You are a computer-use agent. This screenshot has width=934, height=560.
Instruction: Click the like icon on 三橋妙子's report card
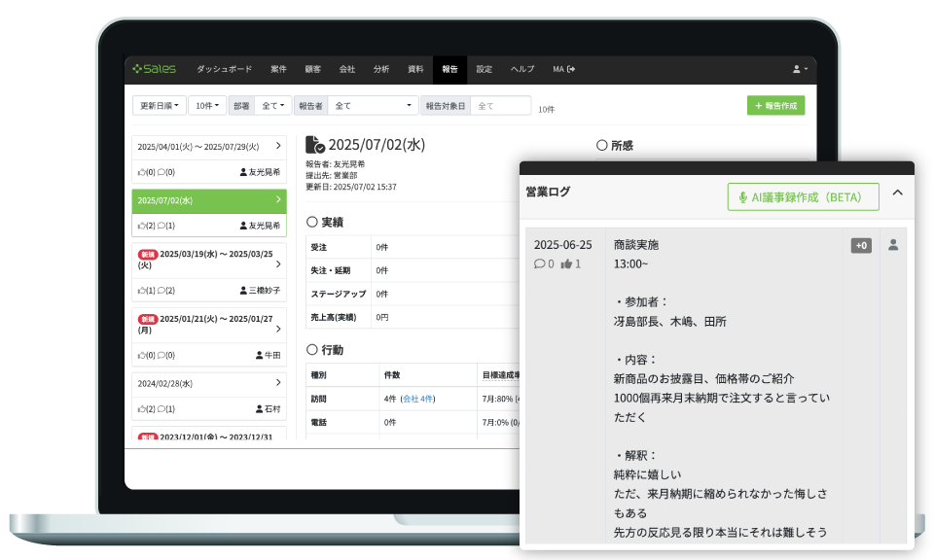point(142,291)
